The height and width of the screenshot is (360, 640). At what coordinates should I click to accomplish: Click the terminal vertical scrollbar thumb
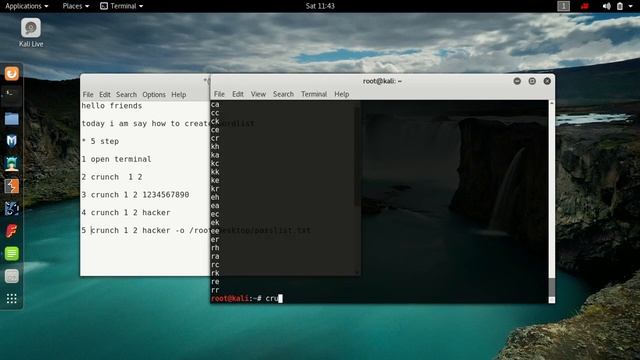coord(552,287)
